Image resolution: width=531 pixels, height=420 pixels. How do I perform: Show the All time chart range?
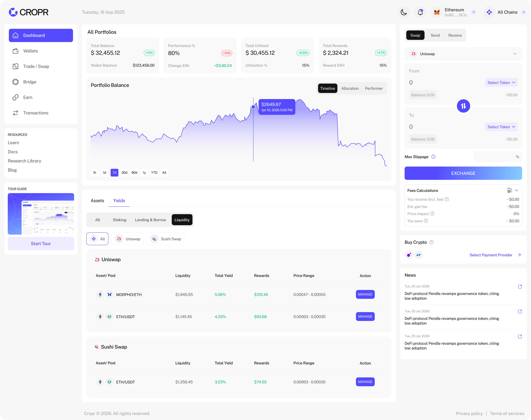tap(164, 173)
